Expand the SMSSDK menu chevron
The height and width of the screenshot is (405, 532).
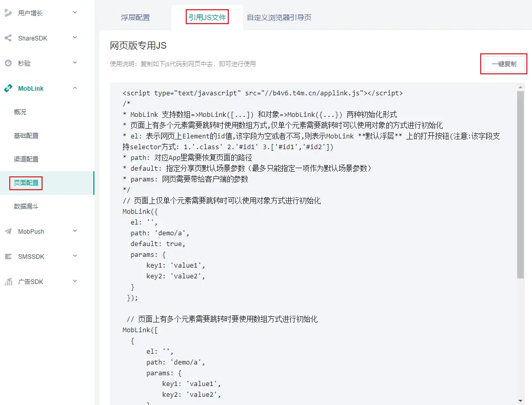click(x=75, y=256)
